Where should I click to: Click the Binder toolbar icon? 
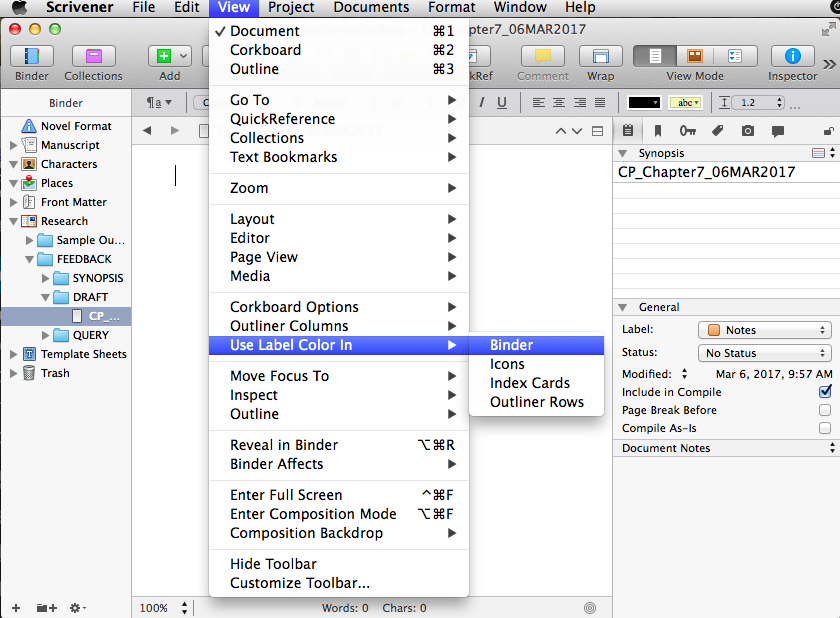(32, 56)
